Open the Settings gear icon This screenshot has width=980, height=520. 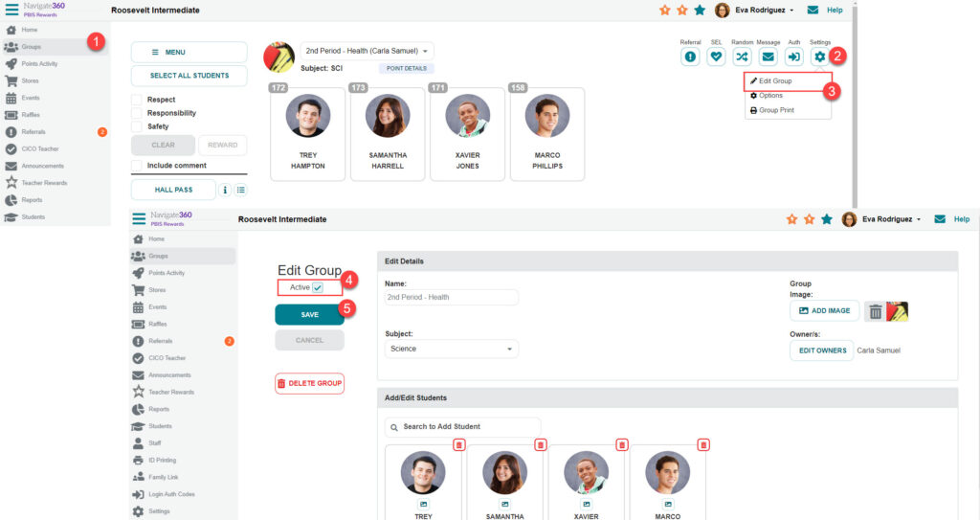(x=819, y=57)
